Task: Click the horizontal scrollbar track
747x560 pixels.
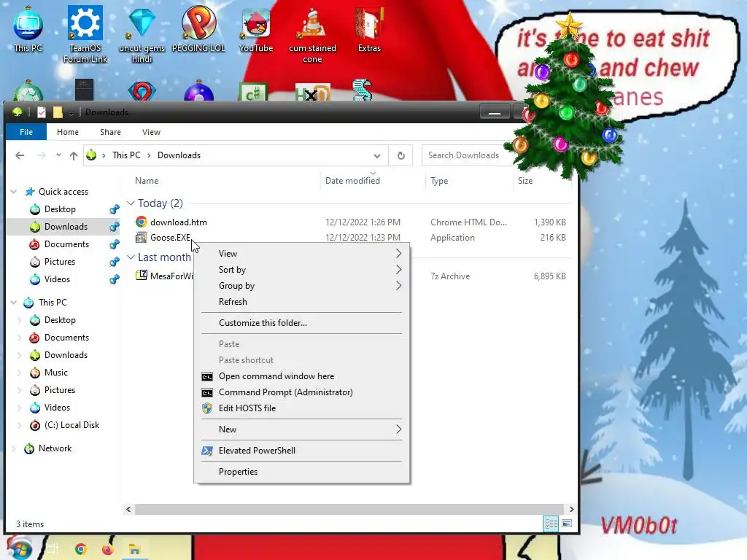Action: [x=349, y=509]
